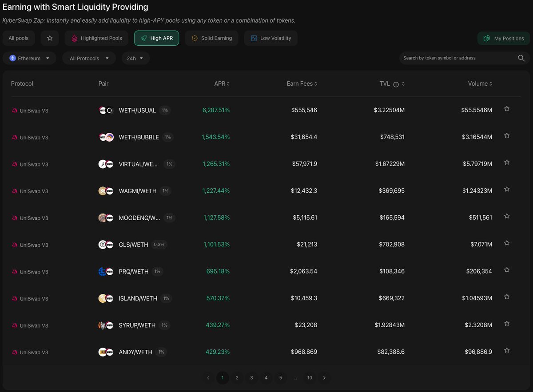Click the 0.3% fee badge on GLS/WETH
The image size is (533, 392).
159,245
